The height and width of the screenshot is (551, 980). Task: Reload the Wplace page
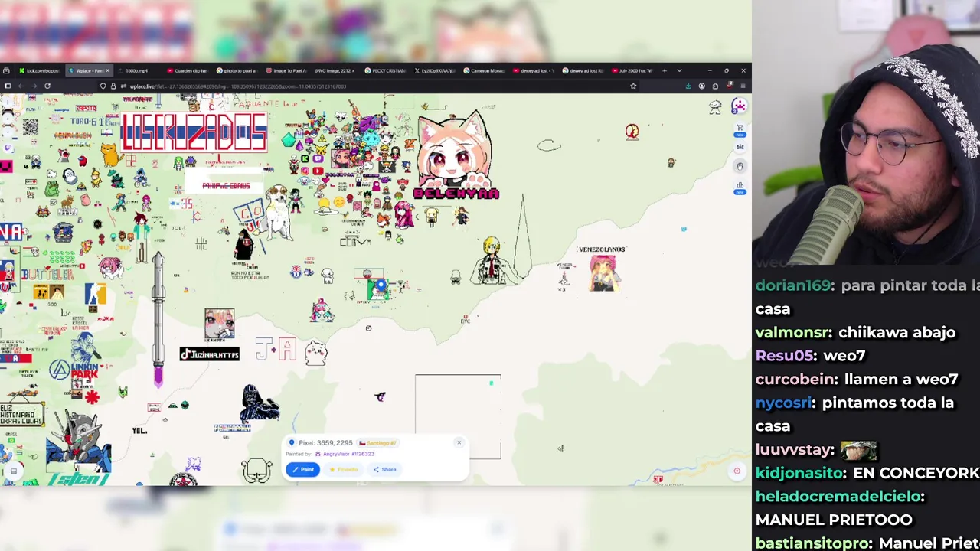(47, 86)
